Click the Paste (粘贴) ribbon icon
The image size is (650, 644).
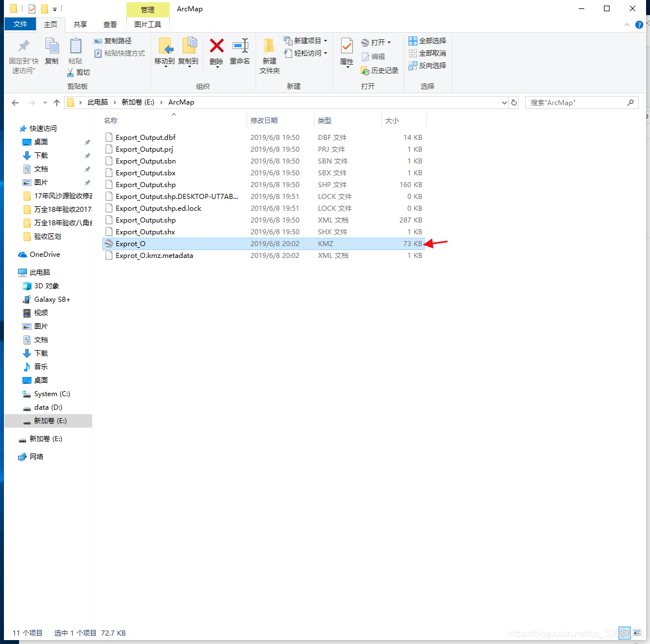(x=75, y=46)
